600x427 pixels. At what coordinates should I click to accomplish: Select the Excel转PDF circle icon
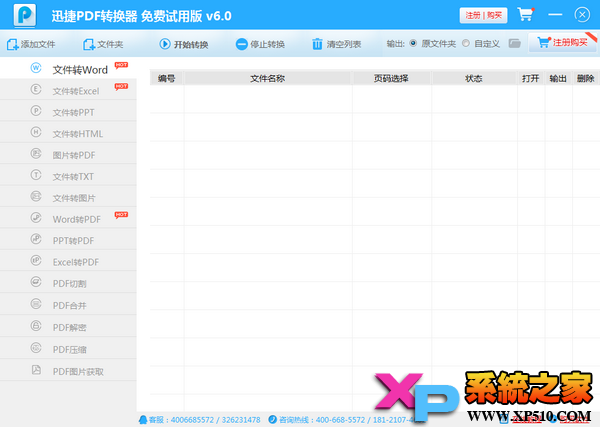36,261
